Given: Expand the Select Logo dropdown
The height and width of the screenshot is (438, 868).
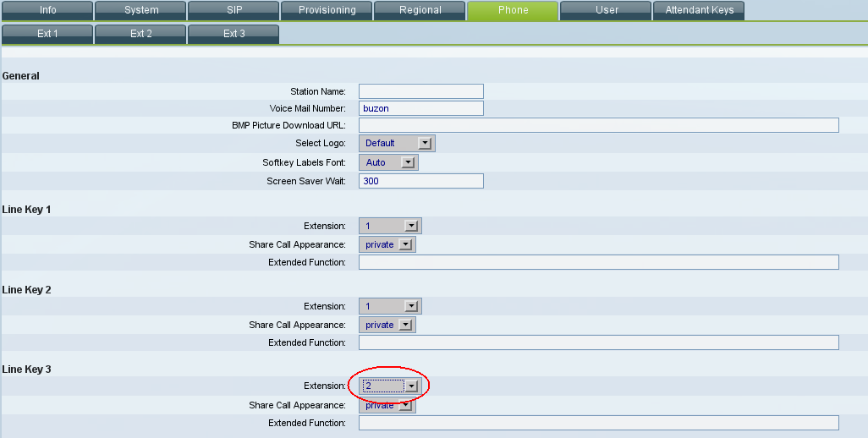Looking at the screenshot, I should (397, 144).
